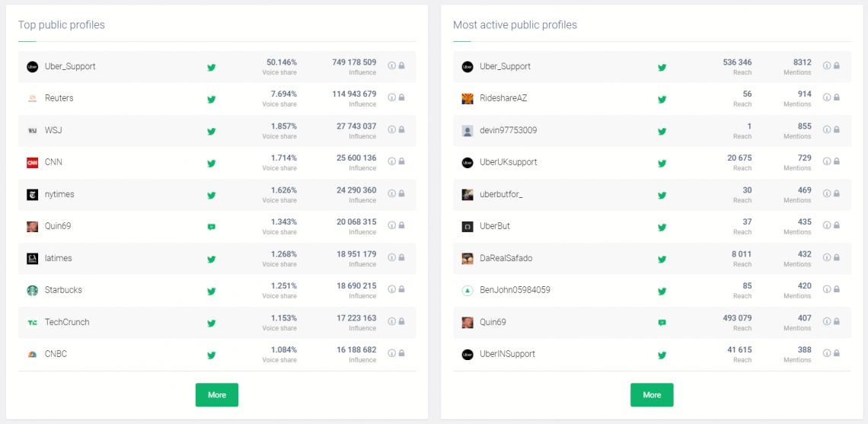
Task: Click the info icon in WSJ row
Action: pos(391,129)
